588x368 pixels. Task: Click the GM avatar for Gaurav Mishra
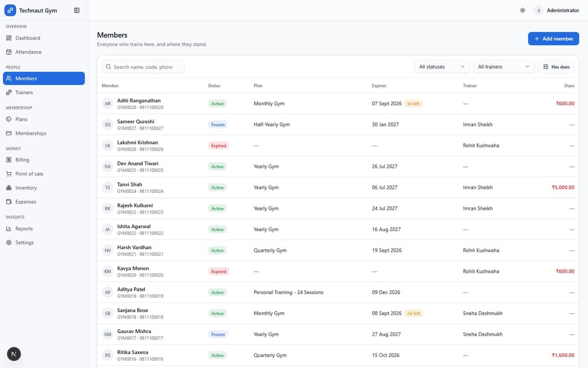coord(108,334)
